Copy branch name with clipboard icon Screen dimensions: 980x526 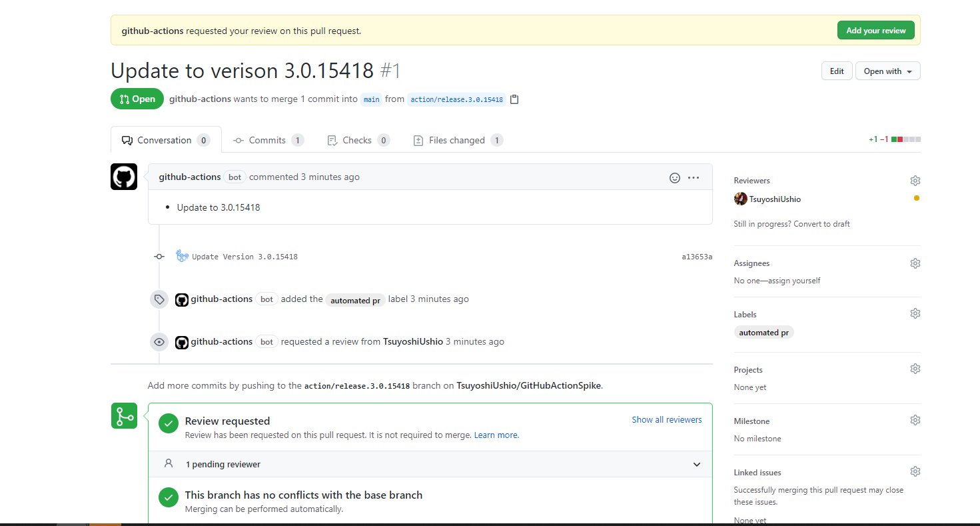click(x=514, y=99)
